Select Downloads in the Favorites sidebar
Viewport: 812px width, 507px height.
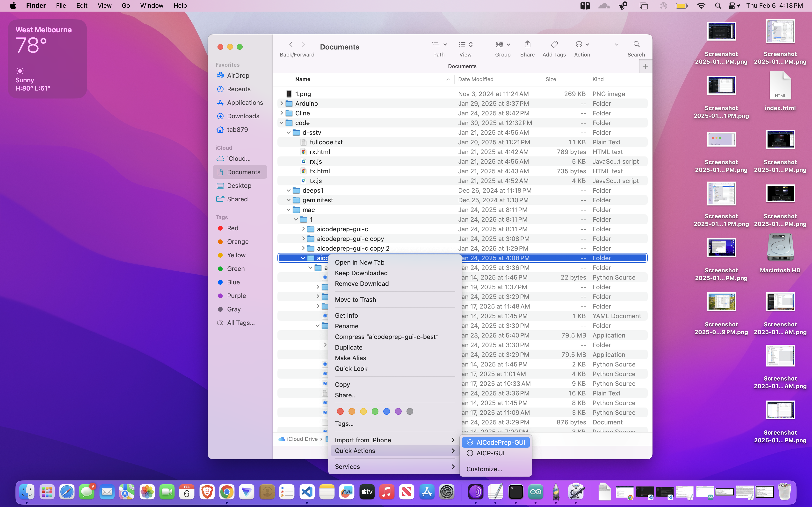tap(243, 116)
